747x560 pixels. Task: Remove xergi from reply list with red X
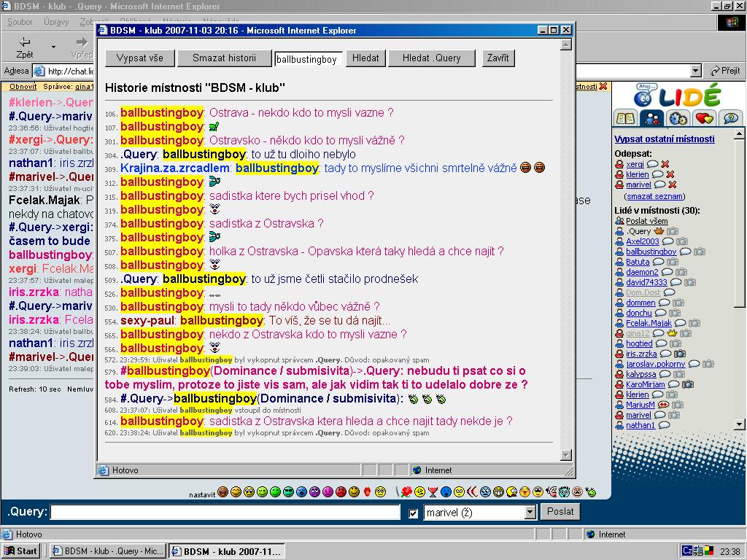pyautogui.click(x=665, y=164)
